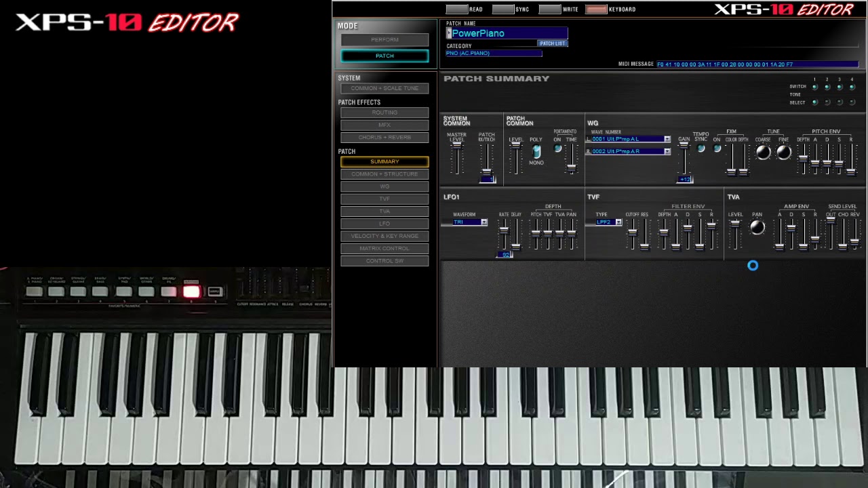This screenshot has width=868, height=488.
Task: Toggle Tone Switch 4
Action: tap(852, 87)
